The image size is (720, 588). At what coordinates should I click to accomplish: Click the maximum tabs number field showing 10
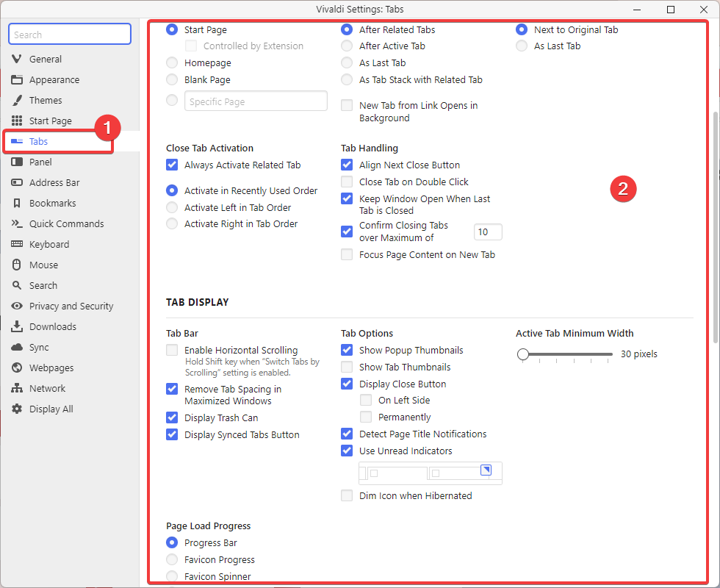click(488, 232)
